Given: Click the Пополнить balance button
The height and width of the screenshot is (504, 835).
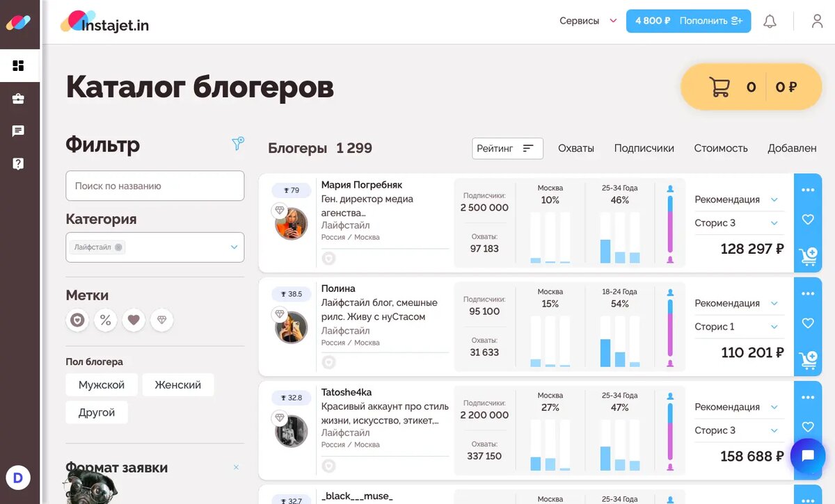Looking at the screenshot, I should (x=703, y=21).
